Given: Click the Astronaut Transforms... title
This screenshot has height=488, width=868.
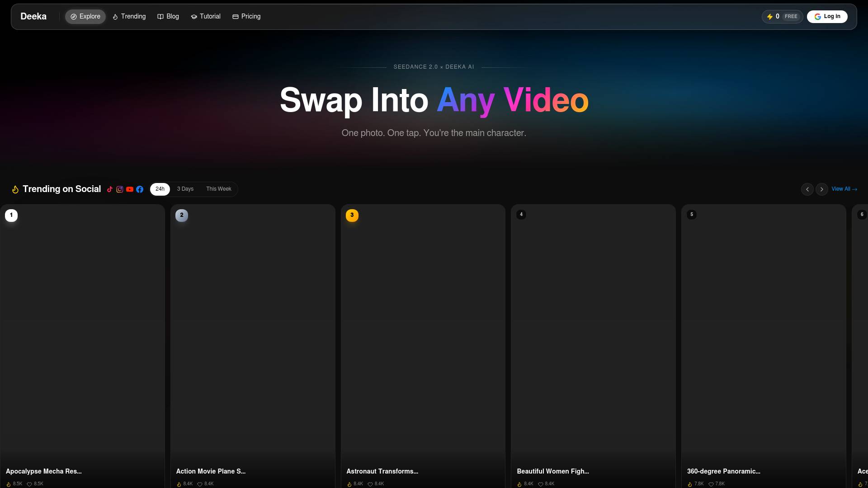Looking at the screenshot, I should pos(382,471).
